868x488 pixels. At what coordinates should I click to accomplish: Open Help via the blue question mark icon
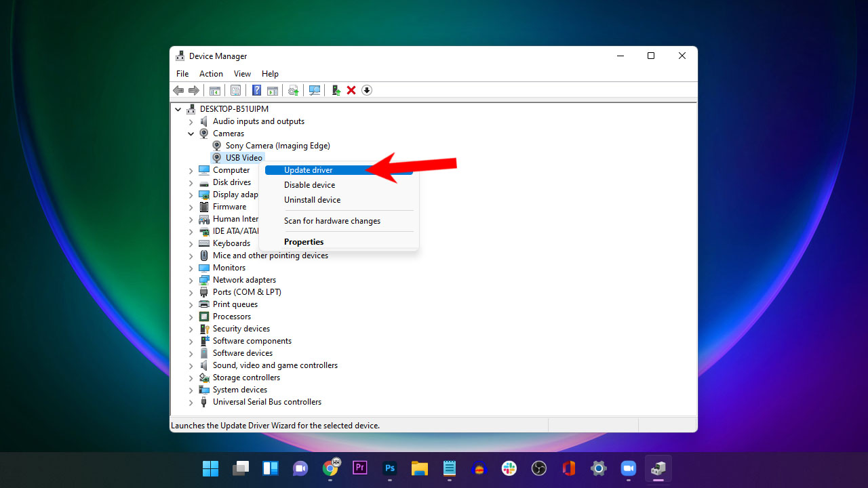pos(256,90)
